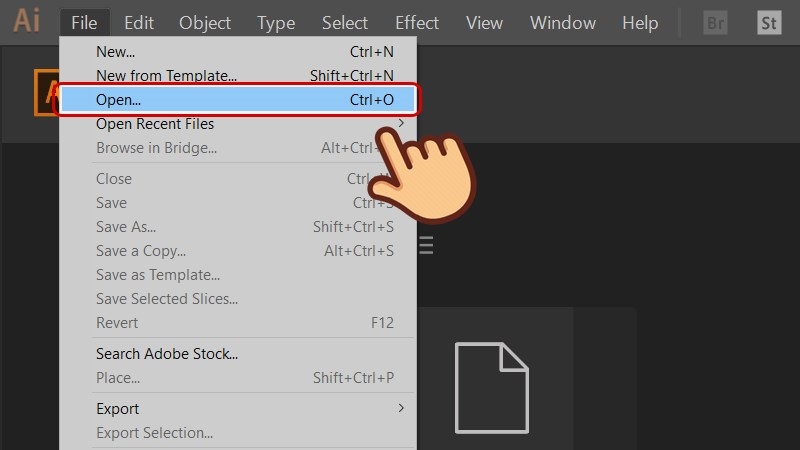Open the Type menu
This screenshot has width=800, height=450.
[x=276, y=22]
